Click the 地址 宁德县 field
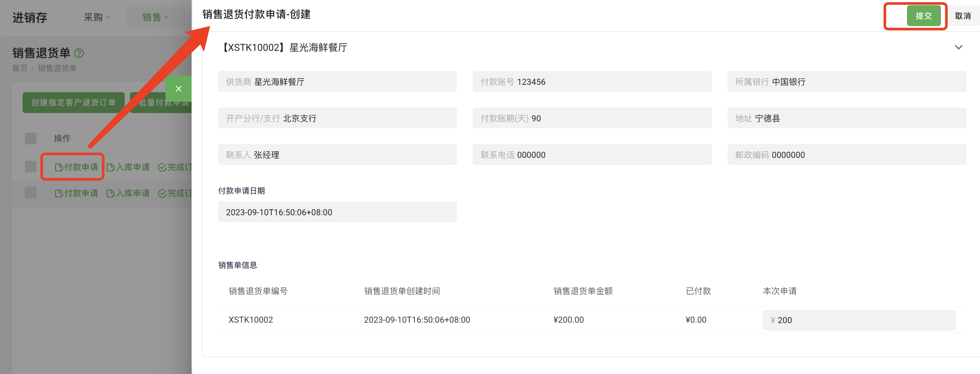The height and width of the screenshot is (374, 980). point(847,118)
